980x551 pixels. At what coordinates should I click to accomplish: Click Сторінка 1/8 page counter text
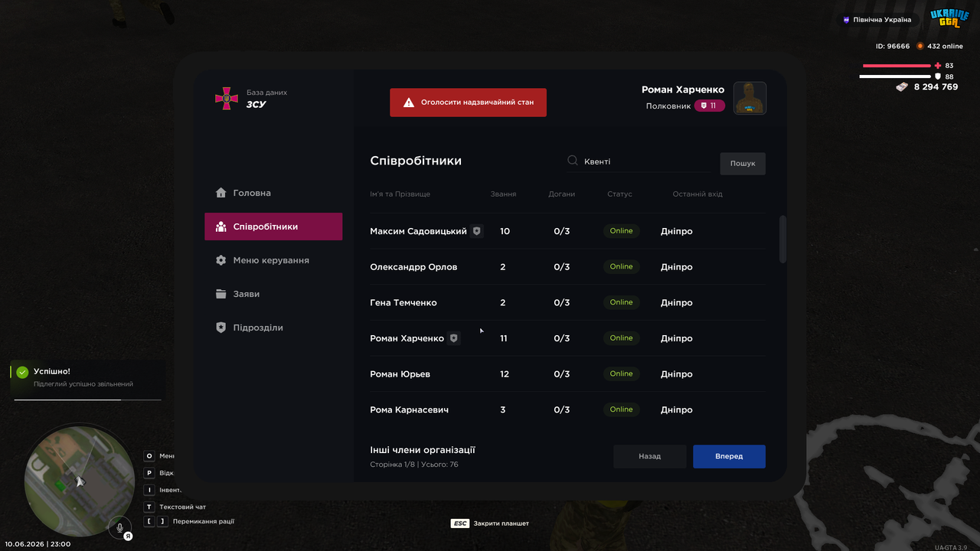pyautogui.click(x=393, y=465)
